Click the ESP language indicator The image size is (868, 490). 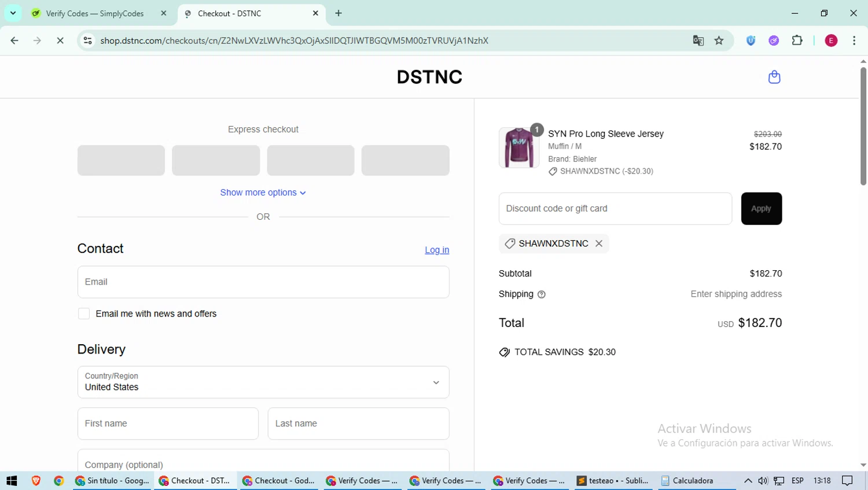point(797,481)
